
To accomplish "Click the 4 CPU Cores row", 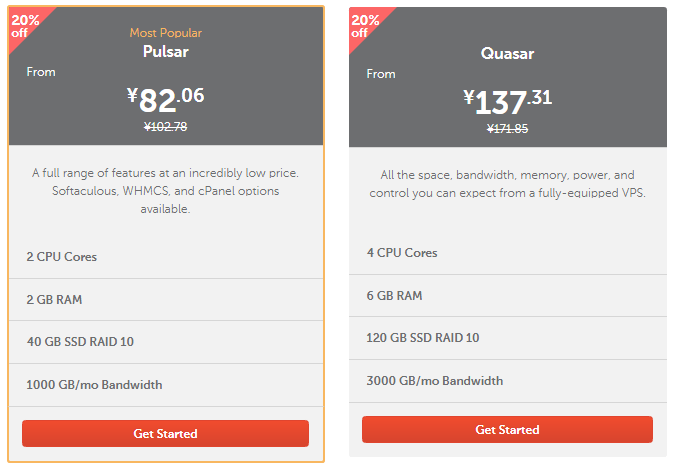I will pos(508,253).
